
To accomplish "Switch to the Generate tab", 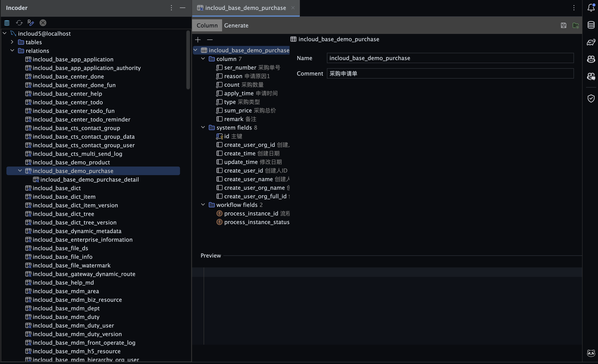I will (236, 25).
